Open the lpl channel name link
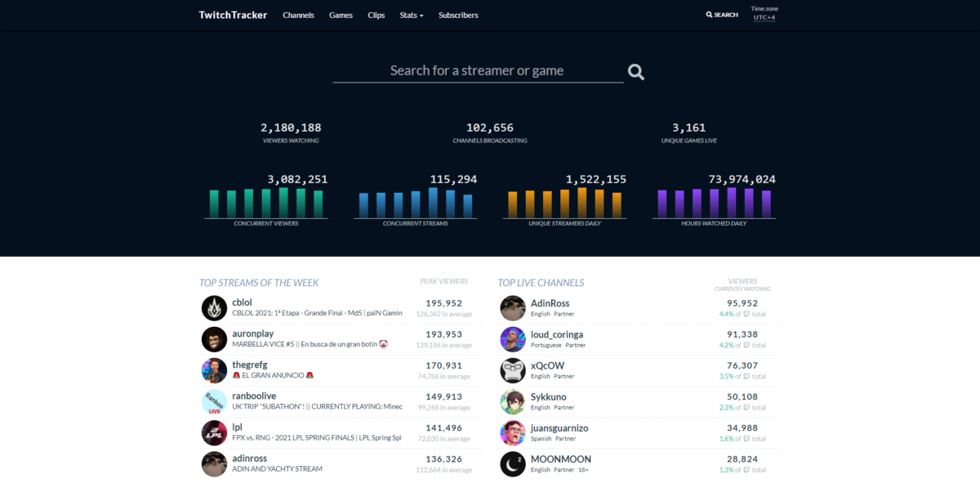 pyautogui.click(x=237, y=427)
